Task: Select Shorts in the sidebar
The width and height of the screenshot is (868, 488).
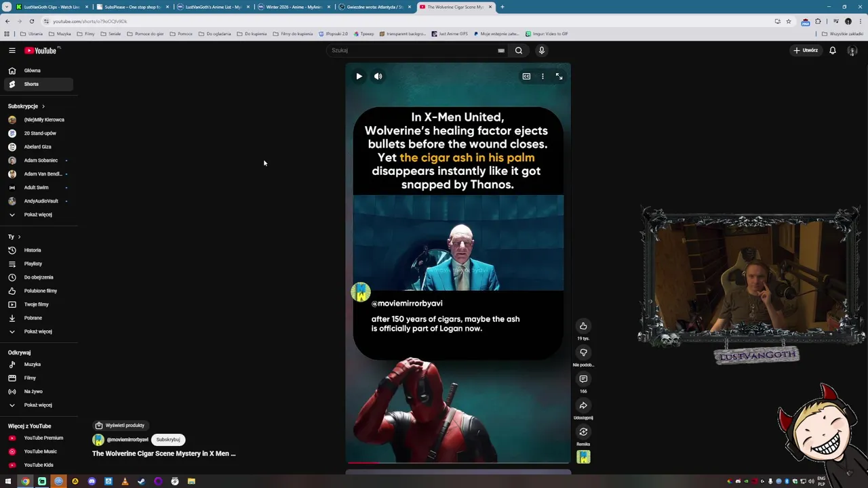Action: tap(38, 84)
